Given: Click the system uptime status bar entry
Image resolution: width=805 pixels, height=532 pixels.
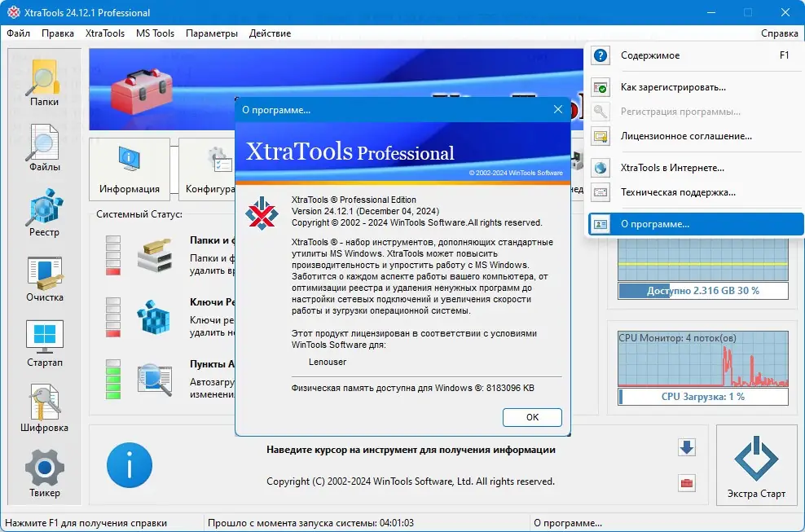Looking at the screenshot, I should (310, 523).
